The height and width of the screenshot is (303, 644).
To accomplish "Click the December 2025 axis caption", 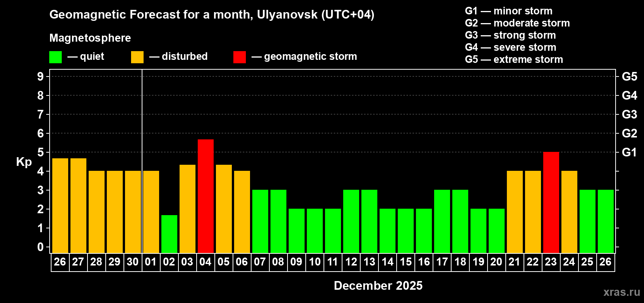I will click(x=378, y=286).
